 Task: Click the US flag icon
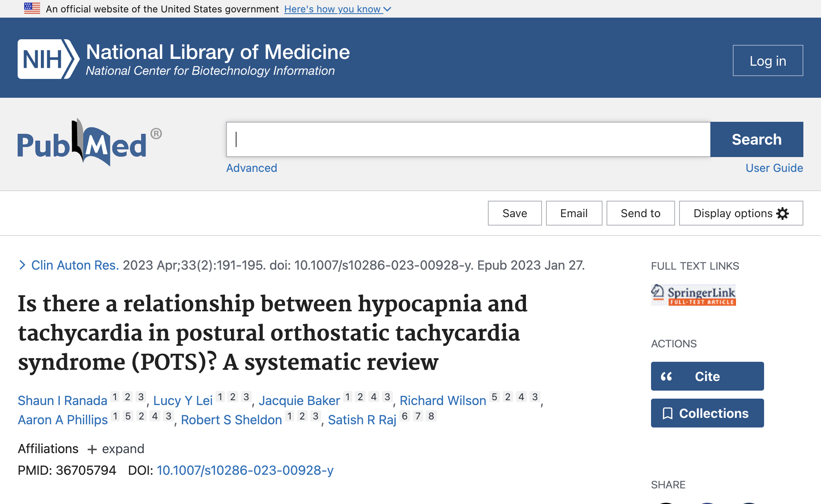tap(32, 8)
